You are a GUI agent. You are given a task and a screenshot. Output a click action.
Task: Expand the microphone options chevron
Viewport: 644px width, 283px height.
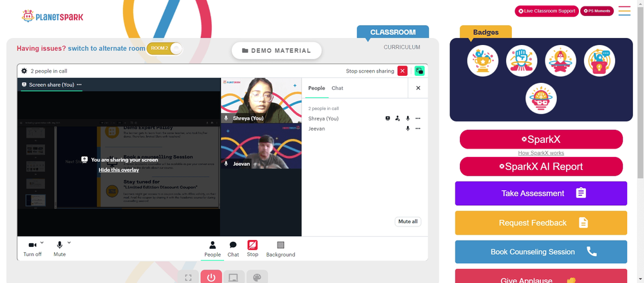tap(69, 242)
